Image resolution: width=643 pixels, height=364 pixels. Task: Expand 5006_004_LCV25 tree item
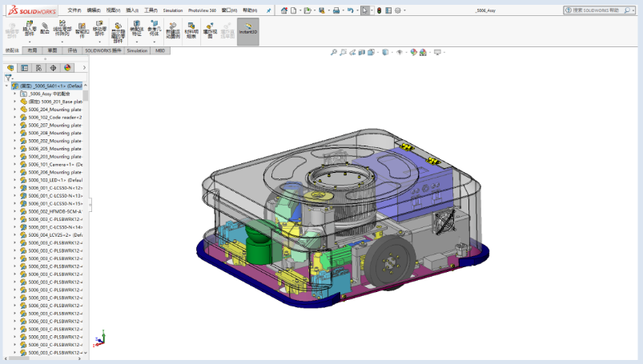[x=14, y=235]
